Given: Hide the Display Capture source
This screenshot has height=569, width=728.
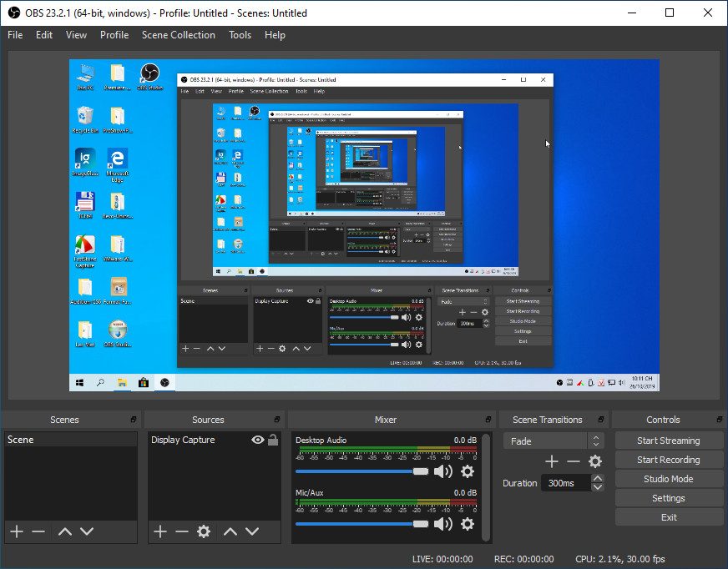Looking at the screenshot, I should 258,440.
